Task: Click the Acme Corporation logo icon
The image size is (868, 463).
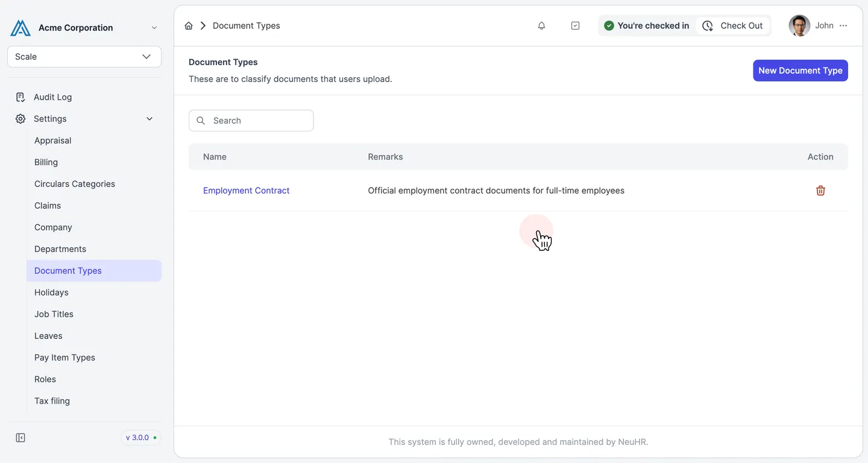Action: (20, 28)
